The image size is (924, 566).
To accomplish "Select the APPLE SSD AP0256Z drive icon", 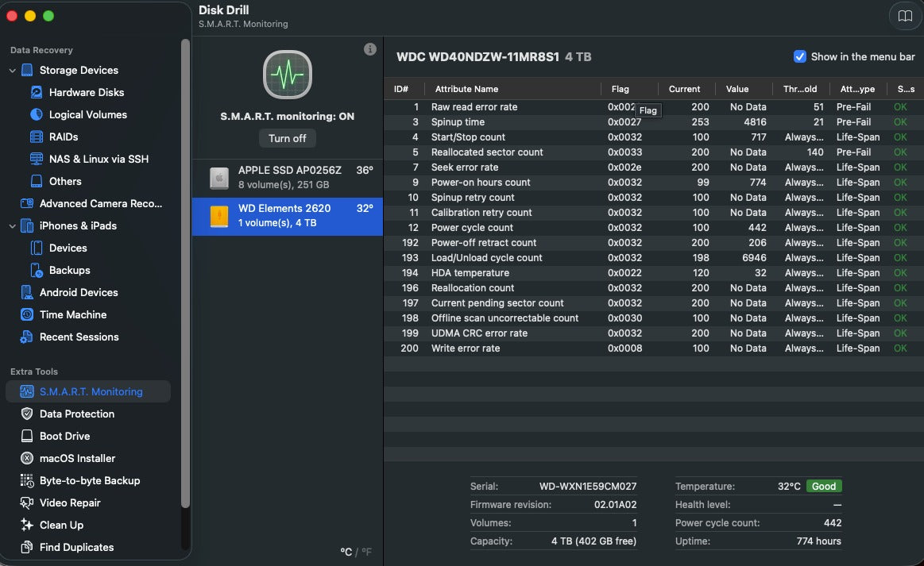I will point(219,177).
